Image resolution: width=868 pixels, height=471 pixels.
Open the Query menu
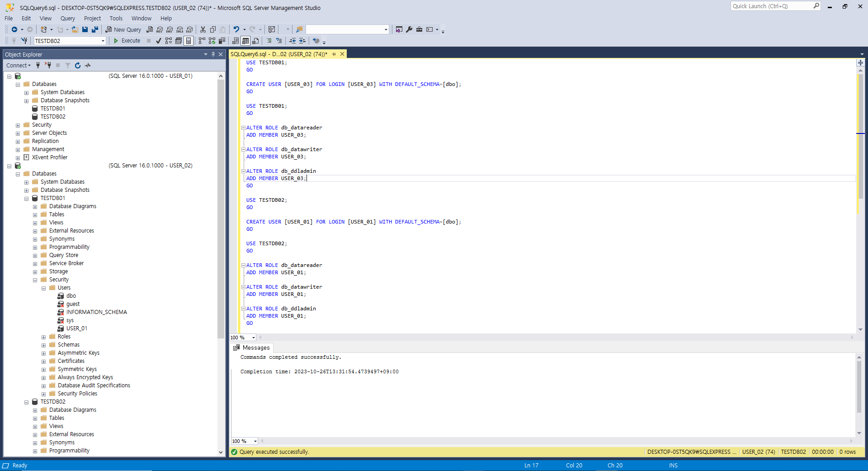click(68, 19)
